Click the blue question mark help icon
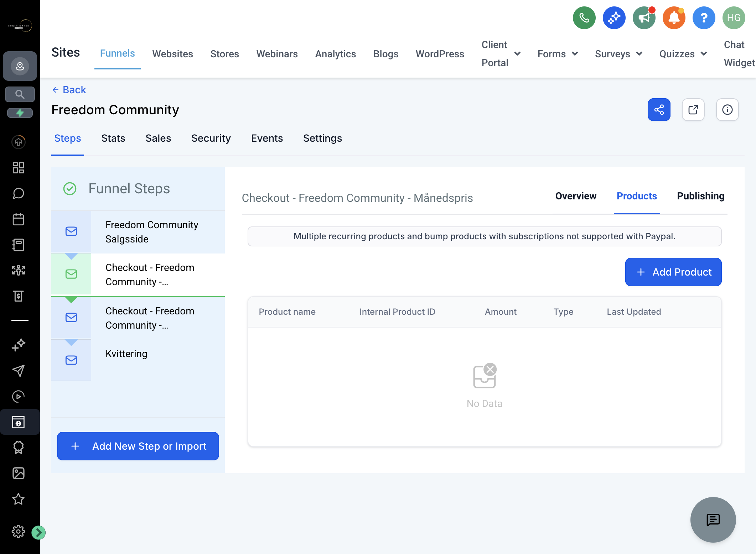This screenshot has width=756, height=554. [x=704, y=18]
